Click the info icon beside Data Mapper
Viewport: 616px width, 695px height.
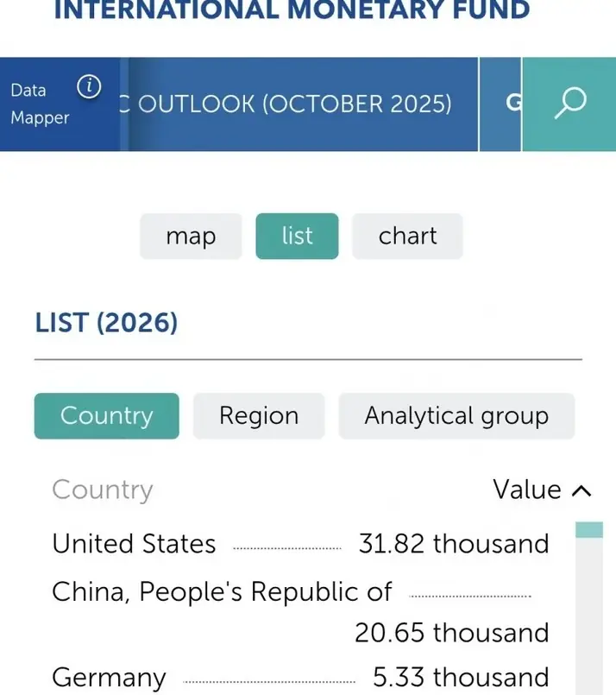[89, 86]
